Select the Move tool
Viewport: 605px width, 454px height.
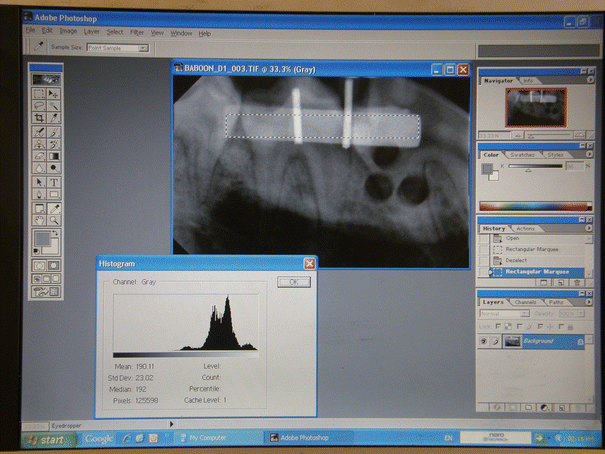54,94
